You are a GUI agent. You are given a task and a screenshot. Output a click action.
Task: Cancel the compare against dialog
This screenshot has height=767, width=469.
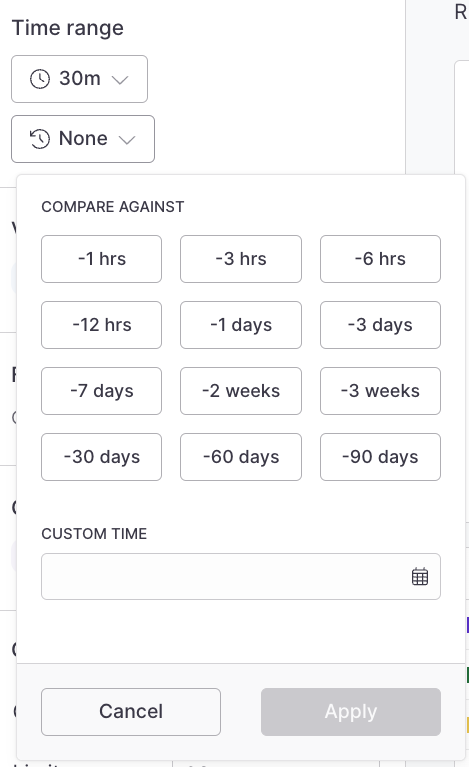(x=131, y=712)
